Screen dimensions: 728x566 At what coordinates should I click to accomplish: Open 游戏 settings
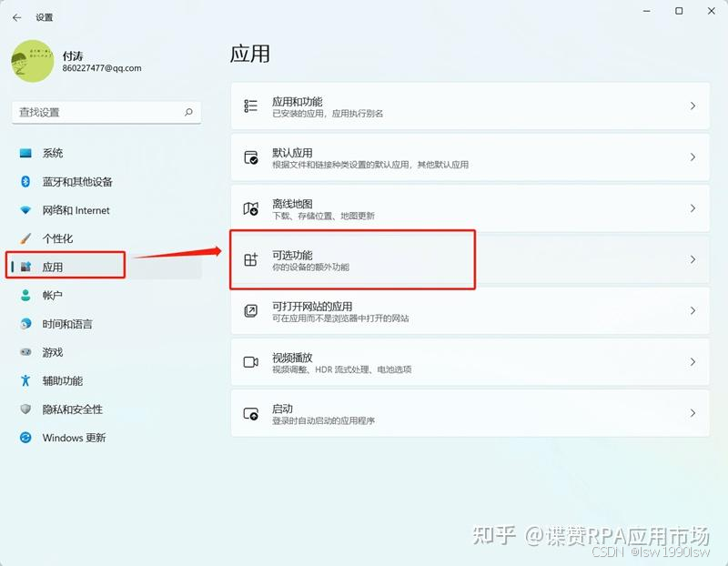[106, 352]
